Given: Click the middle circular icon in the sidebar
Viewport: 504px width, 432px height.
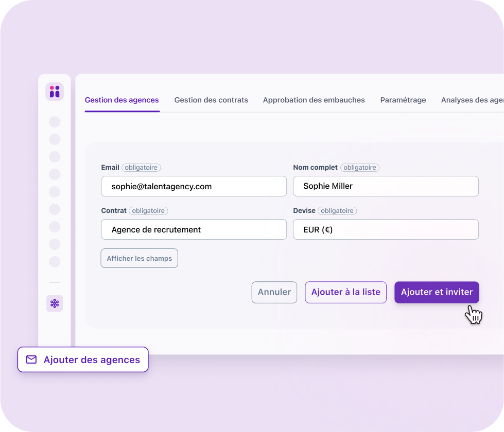Looking at the screenshot, I should click(x=54, y=192).
